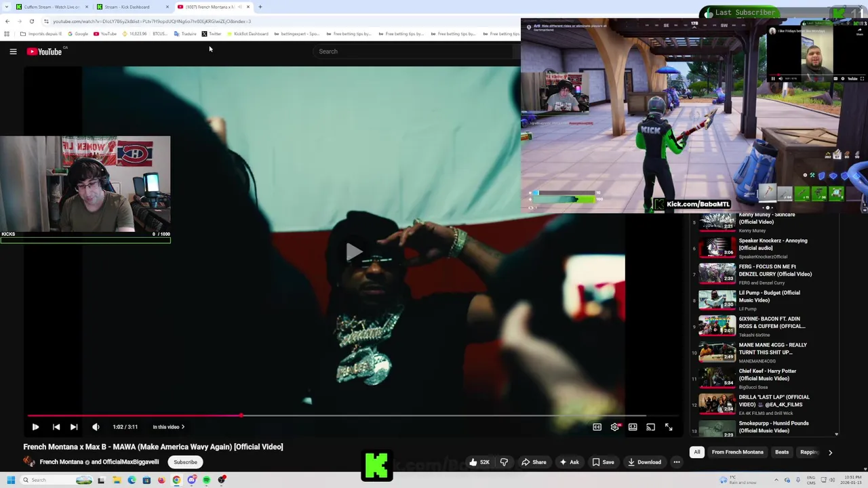This screenshot has width=868, height=488.
Task: Cast video with Play on TV icon
Action: [650, 427]
